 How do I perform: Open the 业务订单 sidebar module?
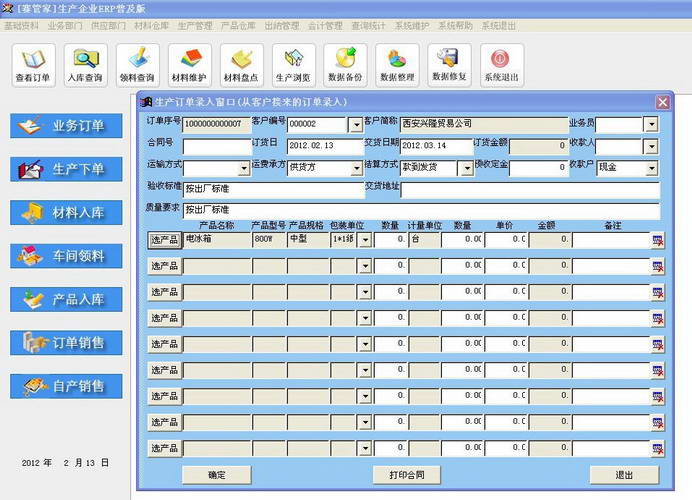pos(66,126)
